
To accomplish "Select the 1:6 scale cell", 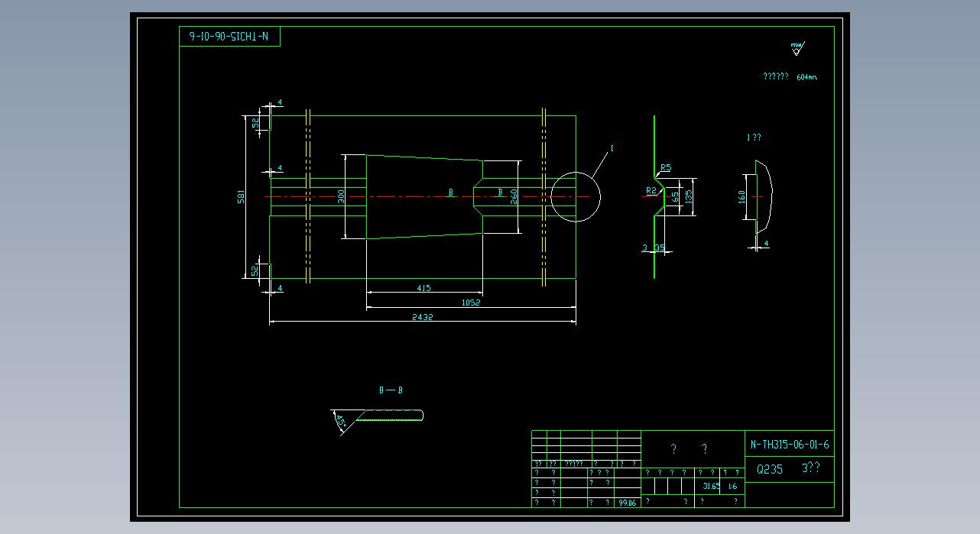I will point(732,486).
